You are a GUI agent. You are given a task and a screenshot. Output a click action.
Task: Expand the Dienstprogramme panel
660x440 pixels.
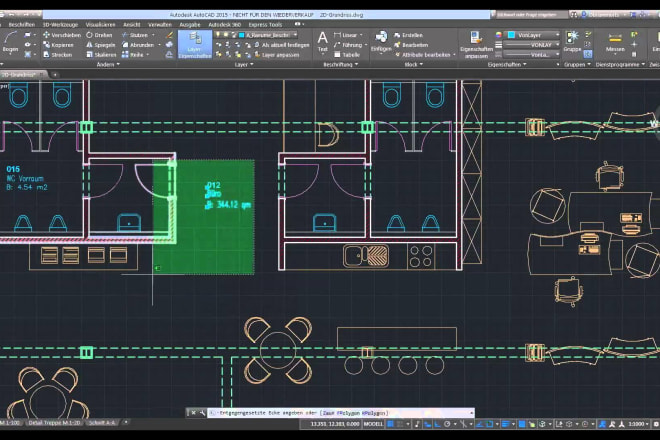[620, 64]
